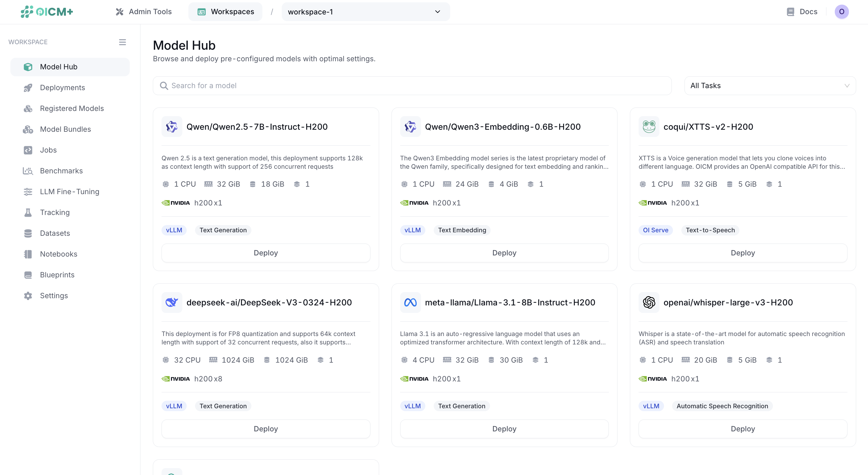Click the Meta Llama logo icon
Viewport: 868px width, 475px height.
(x=410, y=303)
